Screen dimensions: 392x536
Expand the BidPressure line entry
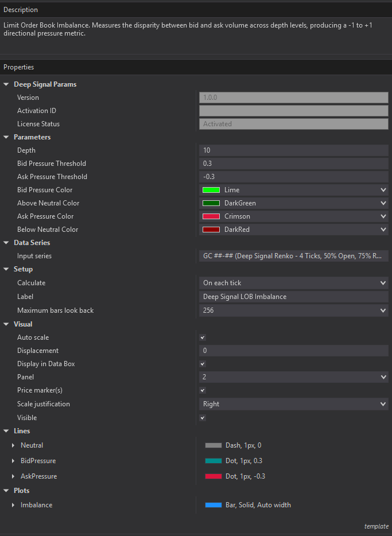pos(13,461)
